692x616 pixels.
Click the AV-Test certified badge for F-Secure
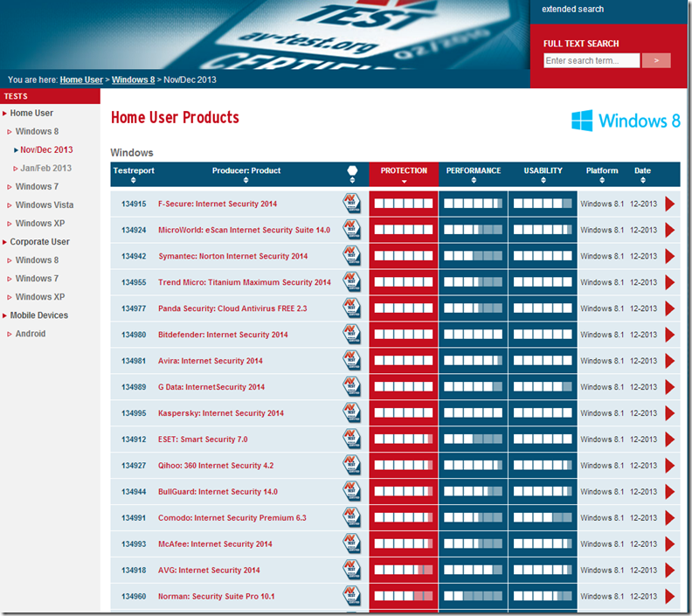[x=352, y=204]
